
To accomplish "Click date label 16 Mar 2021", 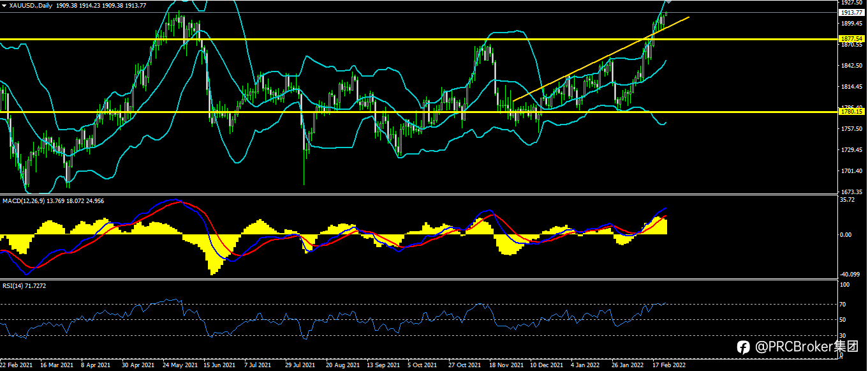I will (x=56, y=365).
